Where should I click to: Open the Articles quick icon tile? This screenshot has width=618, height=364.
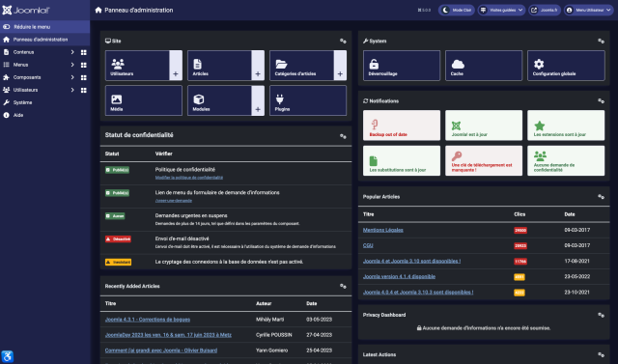pos(219,66)
